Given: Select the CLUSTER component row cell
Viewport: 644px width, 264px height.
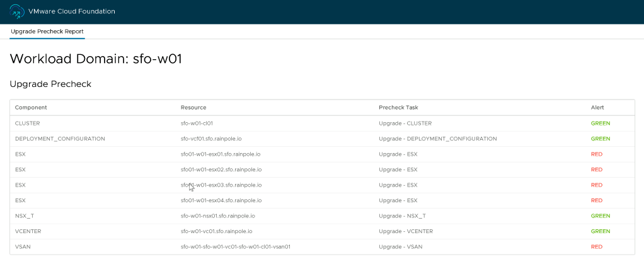Looking at the screenshot, I should point(27,123).
